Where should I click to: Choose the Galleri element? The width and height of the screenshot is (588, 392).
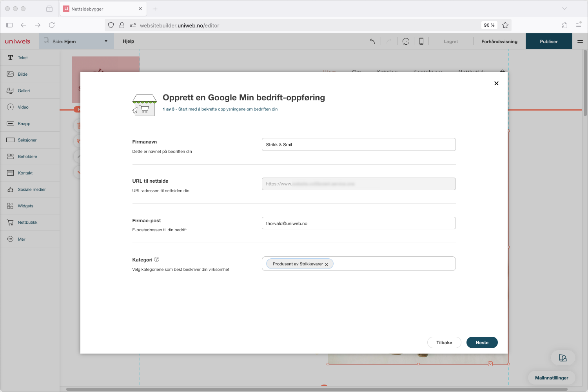(30, 91)
